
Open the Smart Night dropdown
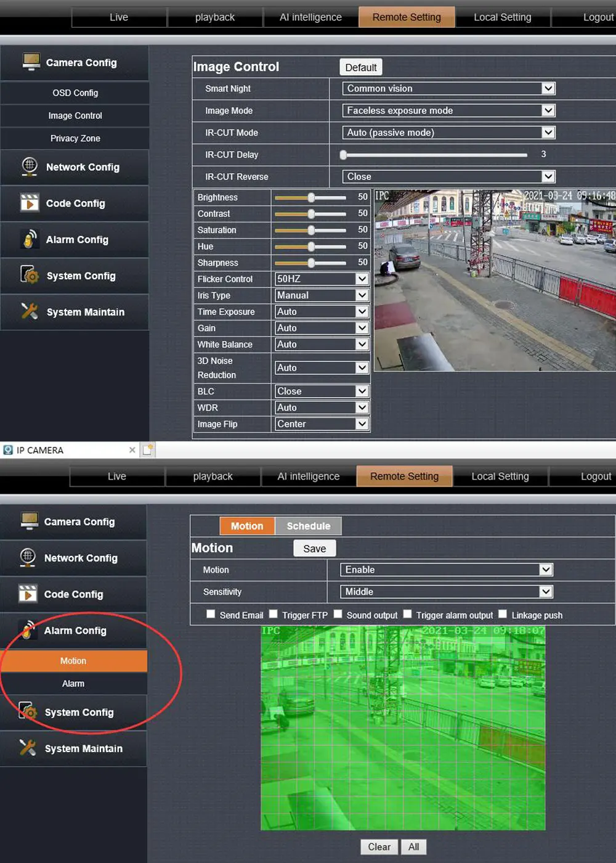click(448, 88)
